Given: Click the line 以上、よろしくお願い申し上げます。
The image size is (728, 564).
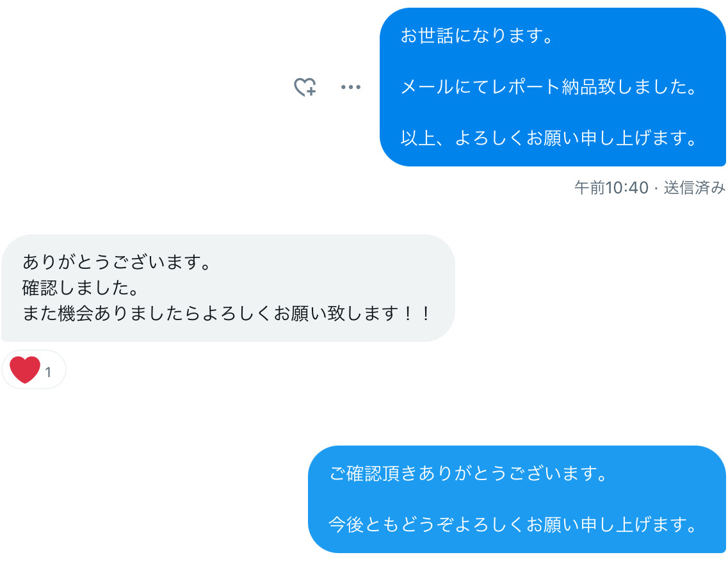Looking at the screenshot, I should tap(549, 138).
